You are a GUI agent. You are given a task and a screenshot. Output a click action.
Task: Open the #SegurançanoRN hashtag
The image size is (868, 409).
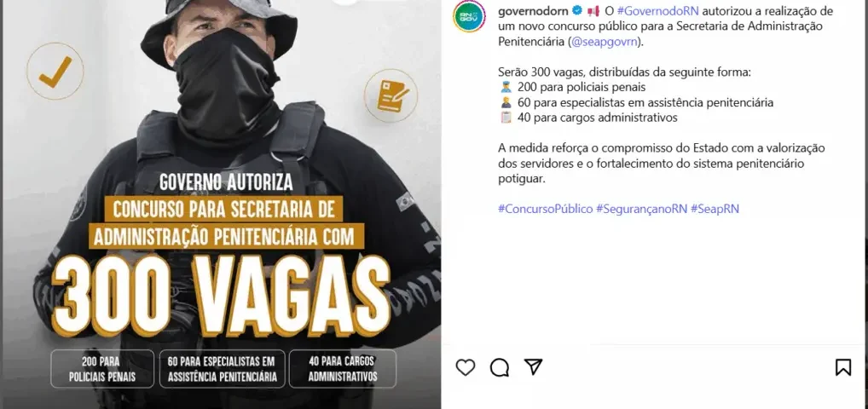coord(641,209)
